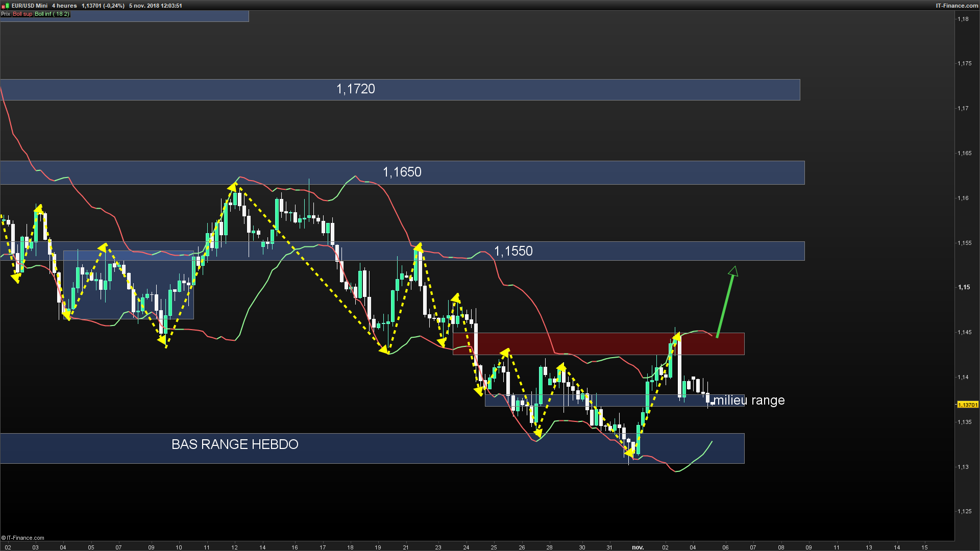980x551 pixels.
Task: Select the 1,1720 resistance zone rectangle
Action: click(x=400, y=90)
